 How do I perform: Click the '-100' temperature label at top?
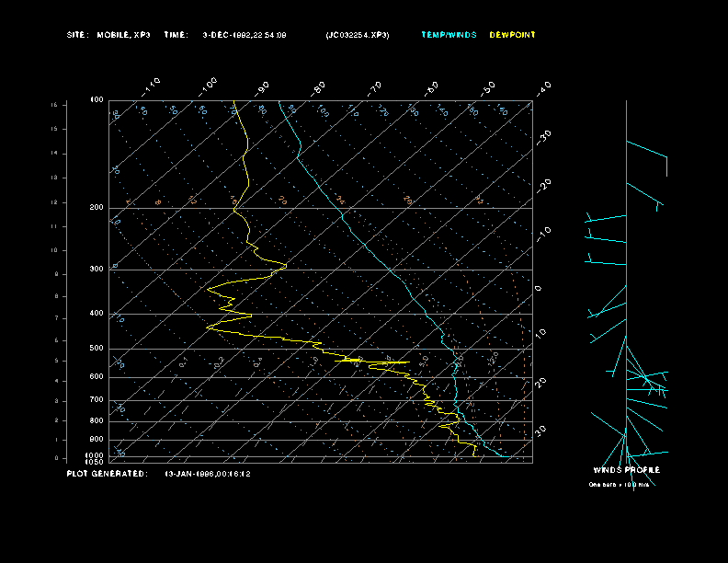[208, 87]
